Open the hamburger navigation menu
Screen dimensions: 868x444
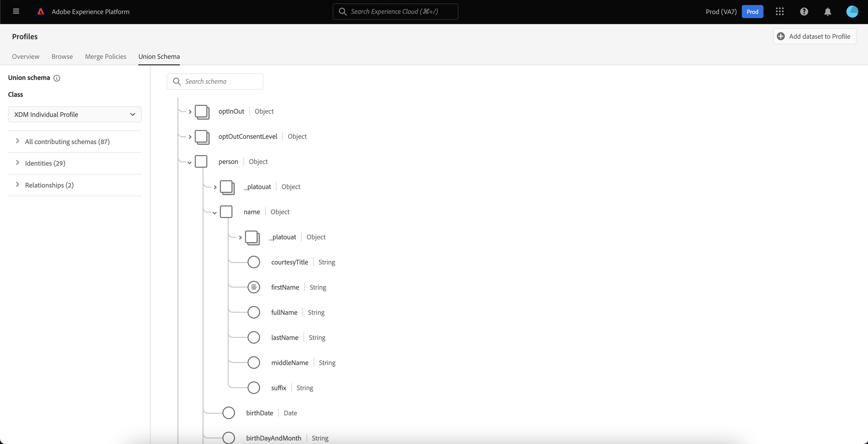click(16, 12)
